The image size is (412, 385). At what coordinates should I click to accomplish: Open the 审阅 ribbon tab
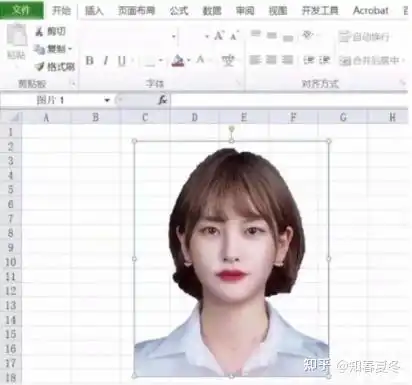[x=245, y=11]
